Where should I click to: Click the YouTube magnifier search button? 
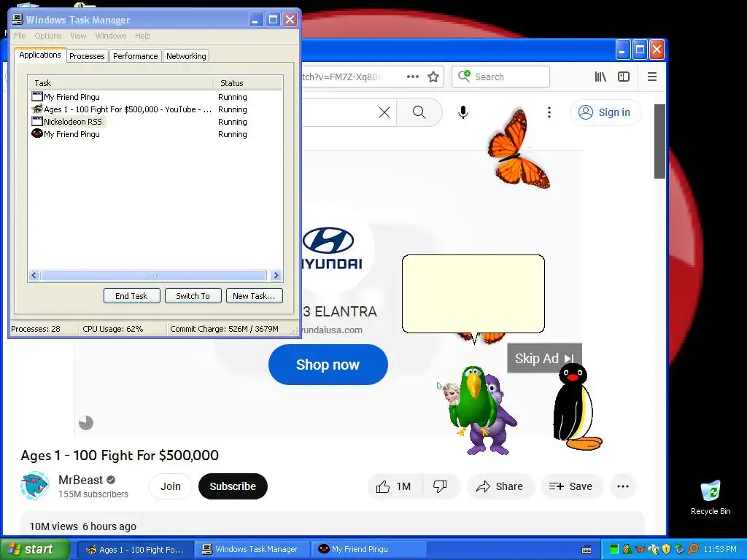pyautogui.click(x=419, y=112)
